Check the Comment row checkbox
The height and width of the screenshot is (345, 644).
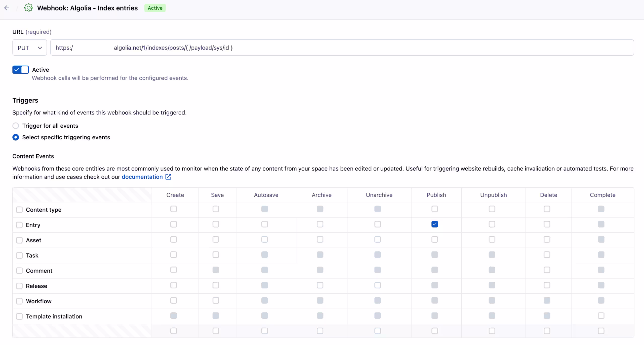(x=19, y=271)
